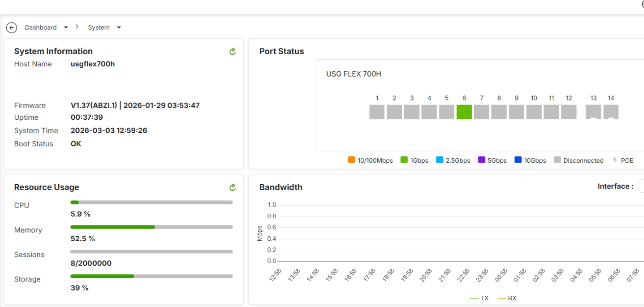This screenshot has height=307, width=644.
Task: Select port 2 in Port Status
Action: (x=394, y=112)
